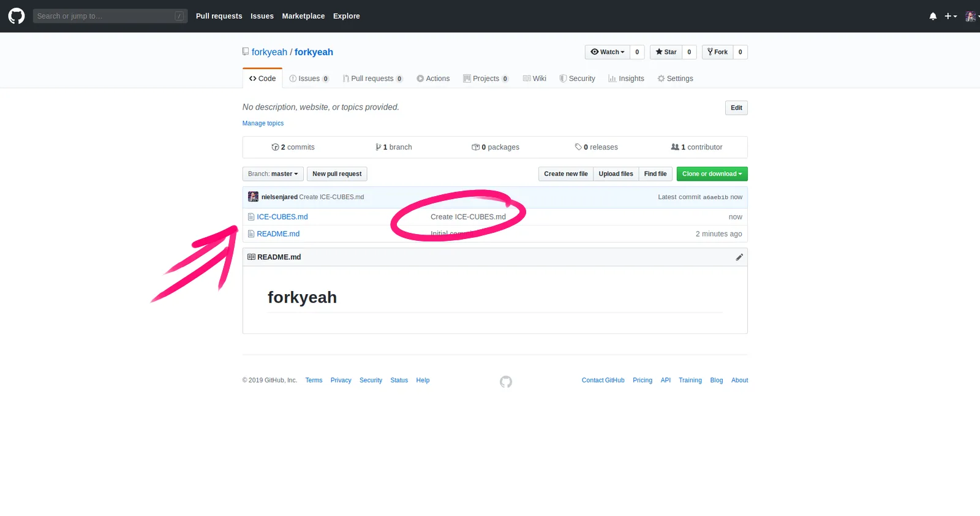Viewport: 980px width, 516px height.
Task: Click commit message Create ICE-CUBES.md in file row
Action: pyautogui.click(x=468, y=217)
